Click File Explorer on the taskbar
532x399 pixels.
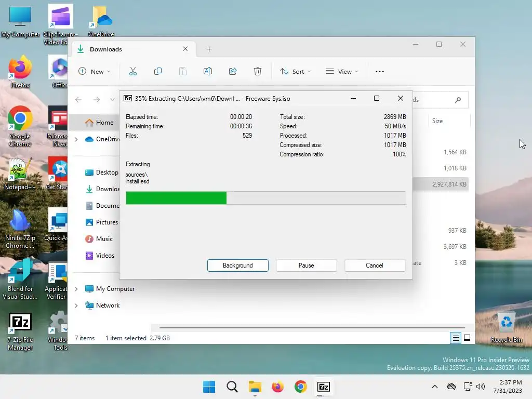(255, 387)
